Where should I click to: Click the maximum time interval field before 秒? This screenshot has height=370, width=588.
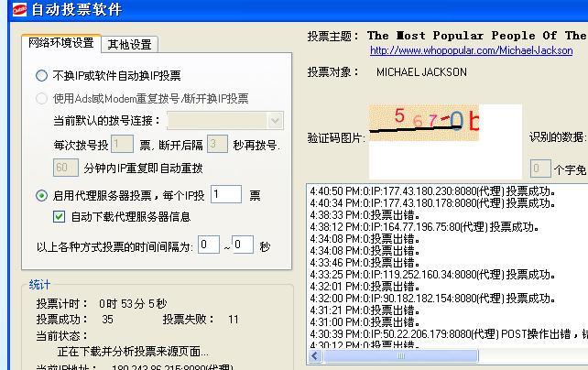[x=243, y=245]
